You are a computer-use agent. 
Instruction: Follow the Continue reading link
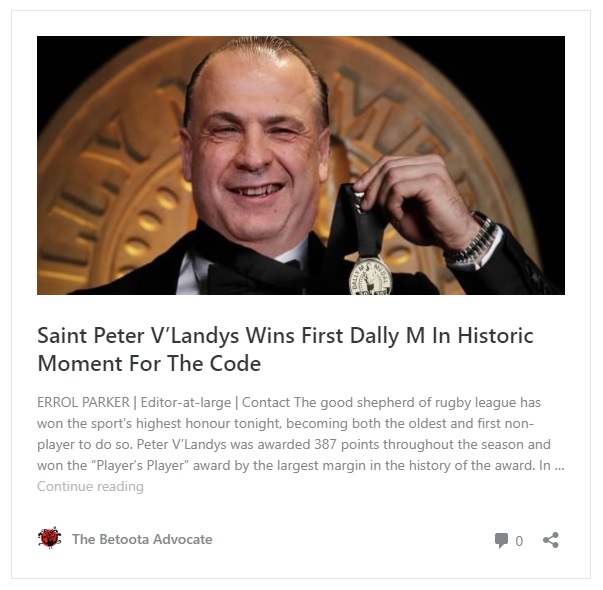point(90,486)
